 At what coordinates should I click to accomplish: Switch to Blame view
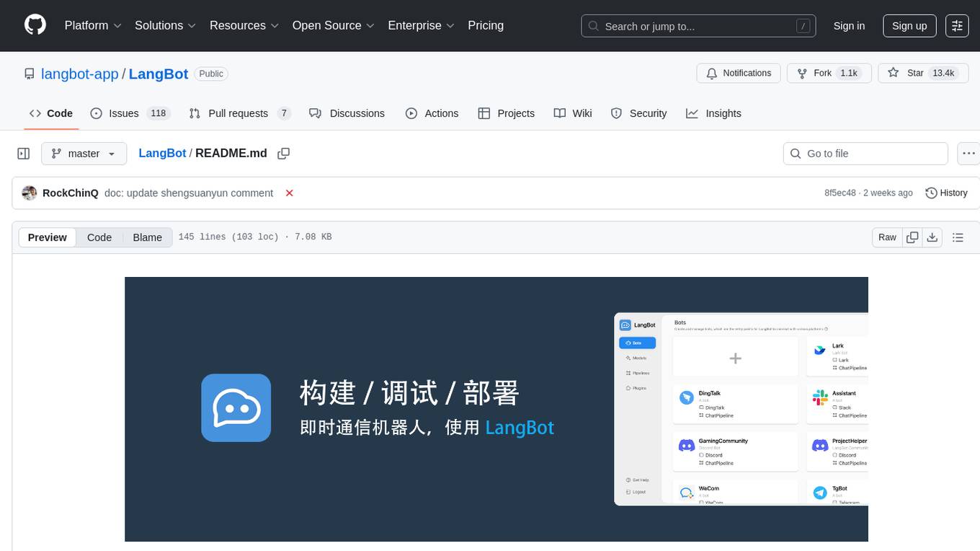[x=147, y=237]
